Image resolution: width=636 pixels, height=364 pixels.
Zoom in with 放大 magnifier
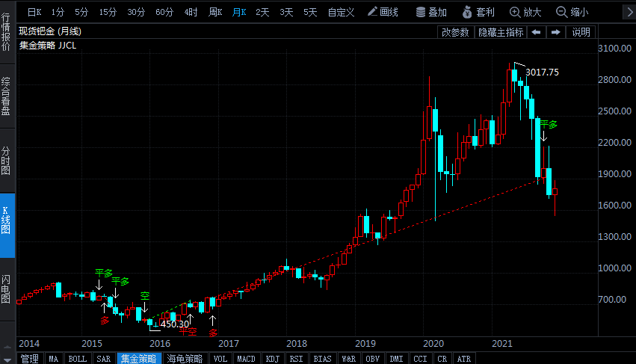tap(525, 12)
